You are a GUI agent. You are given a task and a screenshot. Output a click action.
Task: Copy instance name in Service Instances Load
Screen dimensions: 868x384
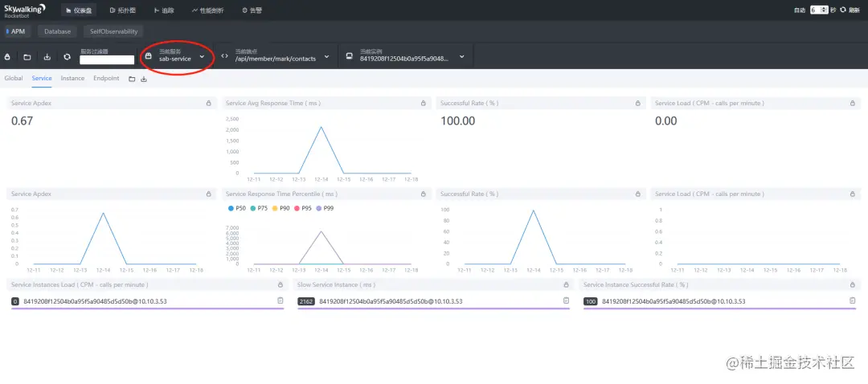click(x=280, y=300)
